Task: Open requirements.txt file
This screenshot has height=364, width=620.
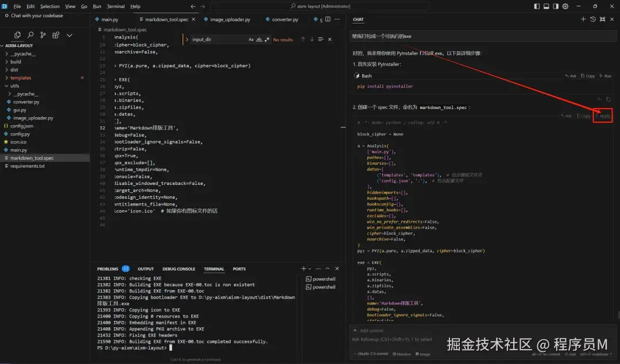Action: tap(28, 166)
